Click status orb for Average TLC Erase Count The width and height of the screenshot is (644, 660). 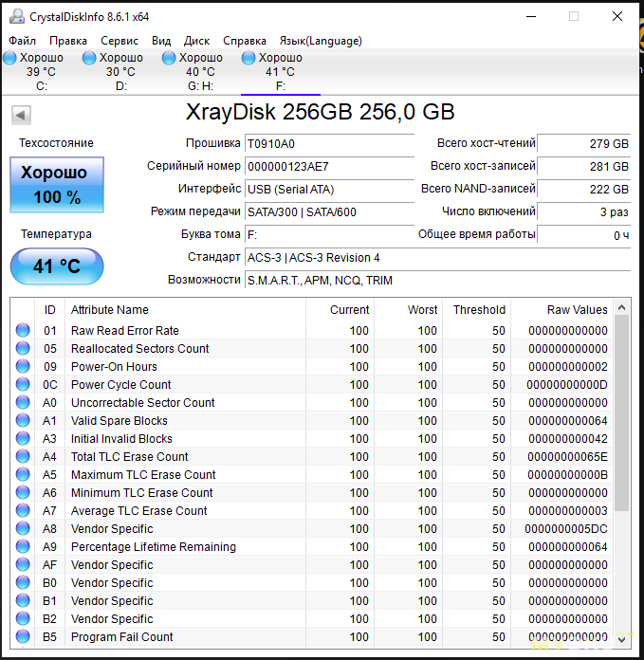coord(23,510)
